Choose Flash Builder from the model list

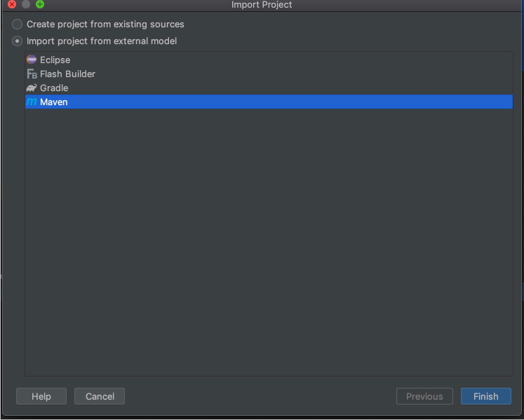click(x=67, y=74)
